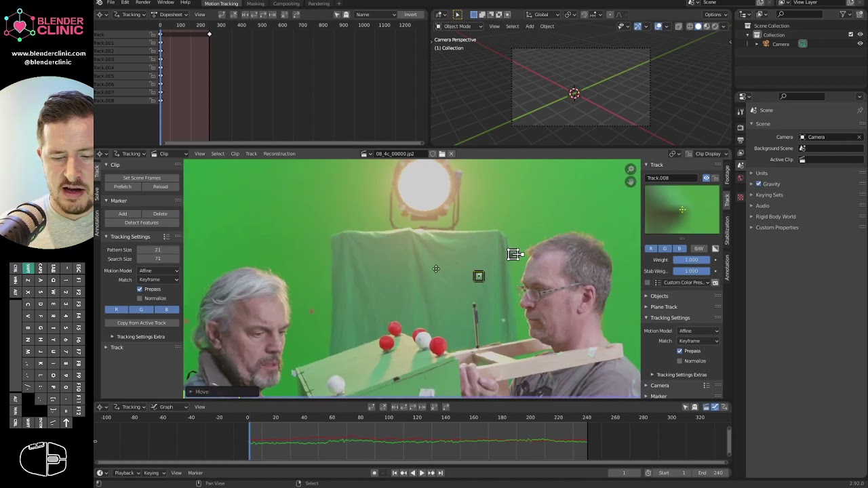Click the Pattern Size value field

(158, 250)
